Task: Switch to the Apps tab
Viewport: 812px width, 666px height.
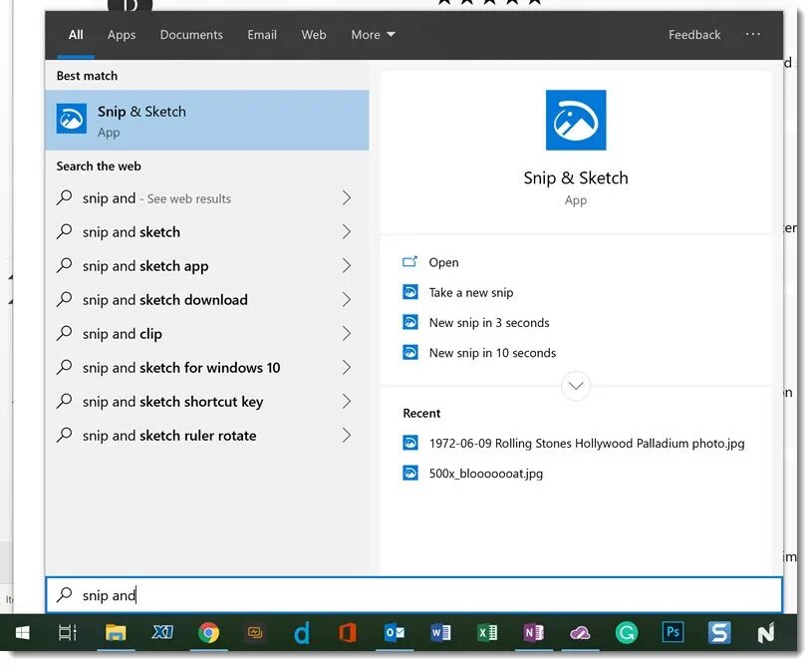Action: click(122, 35)
